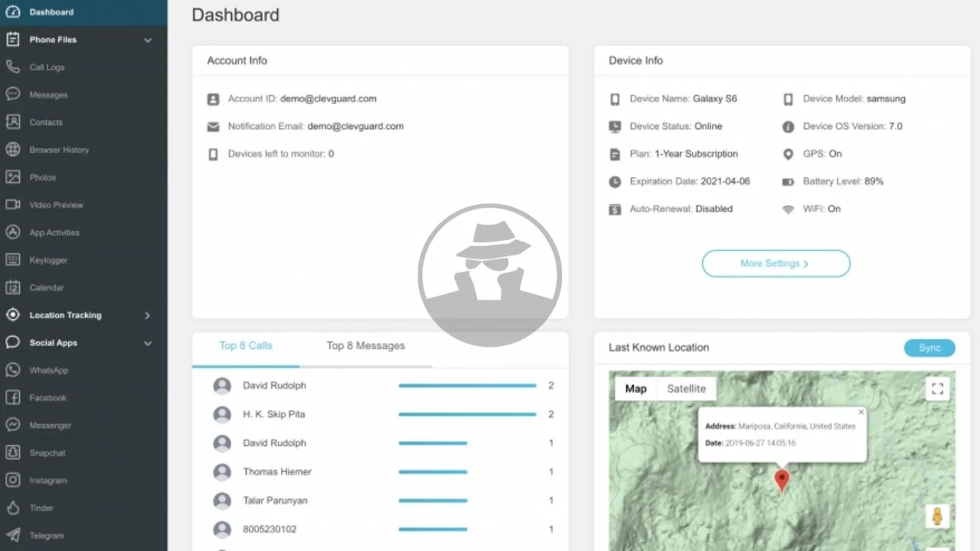Click the account ID demo@clevguard.com
The height and width of the screenshot is (551, 980).
(x=328, y=99)
